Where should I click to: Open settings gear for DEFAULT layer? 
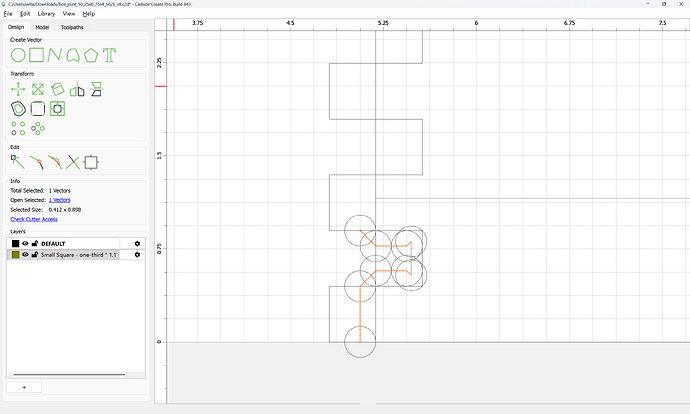click(x=137, y=244)
